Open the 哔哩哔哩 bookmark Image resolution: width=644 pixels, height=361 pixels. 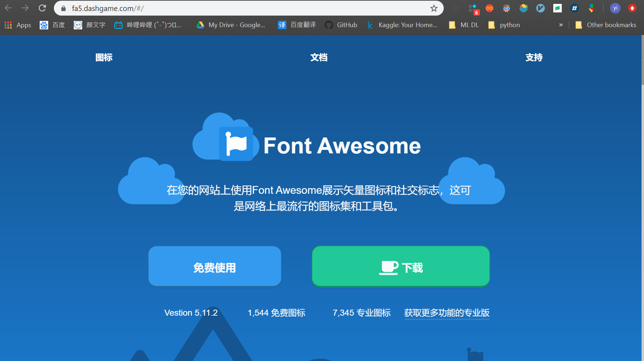(148, 25)
